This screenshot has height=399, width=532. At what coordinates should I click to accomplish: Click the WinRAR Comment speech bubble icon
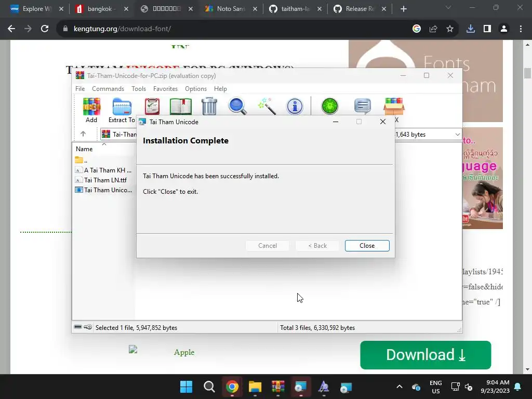362,107
